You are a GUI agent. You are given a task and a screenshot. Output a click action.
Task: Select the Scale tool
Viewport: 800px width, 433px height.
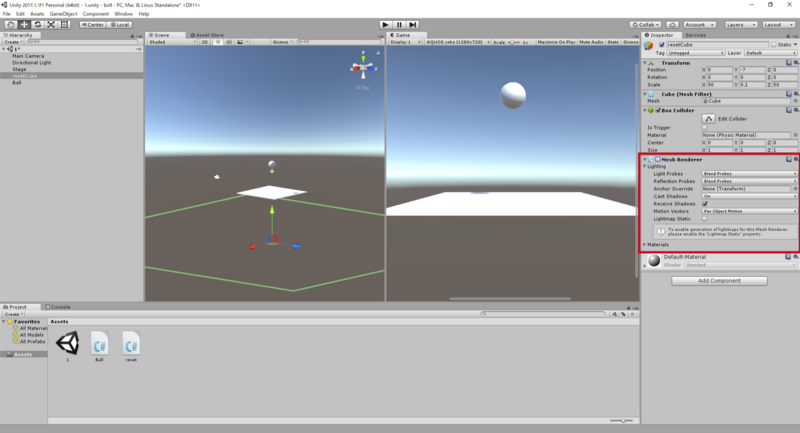(x=52, y=24)
